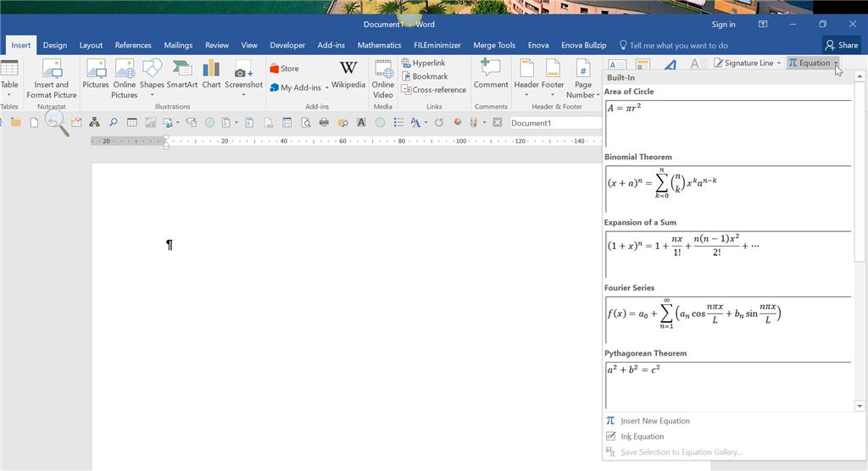Click the Share button
The image size is (868, 471).
pos(842,46)
